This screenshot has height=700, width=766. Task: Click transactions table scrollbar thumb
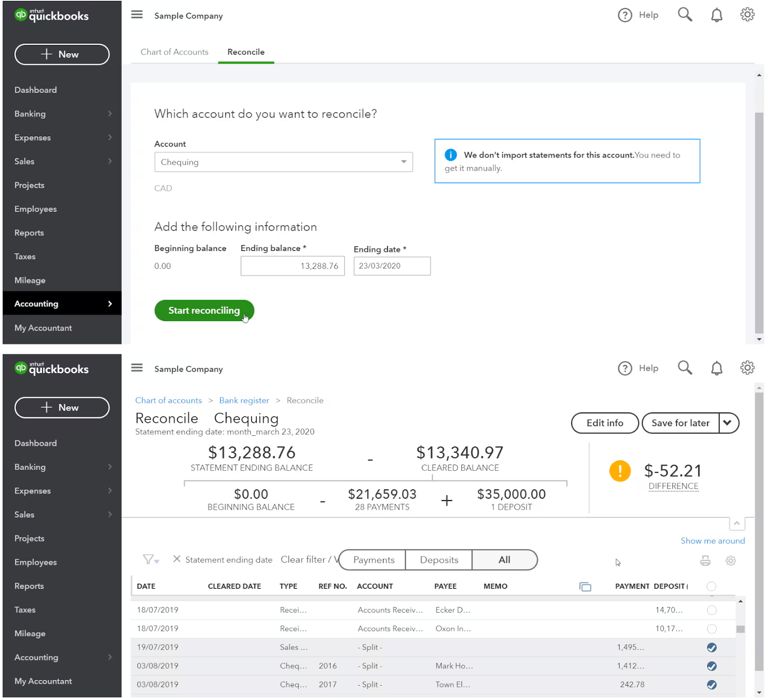coord(741,630)
